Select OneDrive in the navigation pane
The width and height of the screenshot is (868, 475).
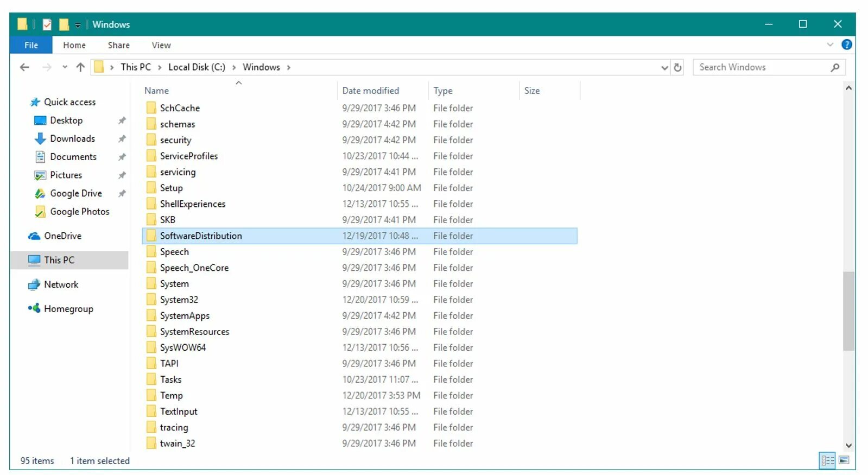(x=62, y=236)
